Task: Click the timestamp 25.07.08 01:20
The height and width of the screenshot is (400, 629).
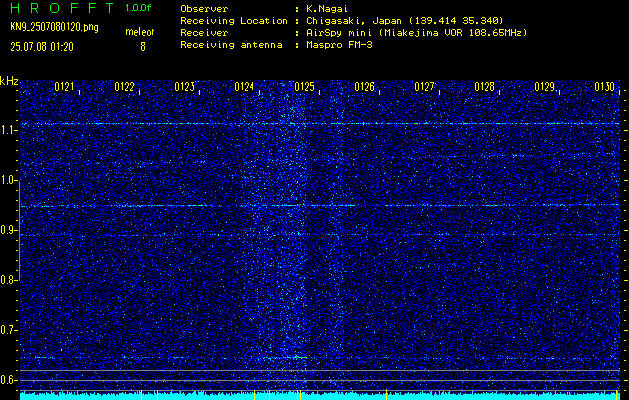Action: pyautogui.click(x=42, y=47)
